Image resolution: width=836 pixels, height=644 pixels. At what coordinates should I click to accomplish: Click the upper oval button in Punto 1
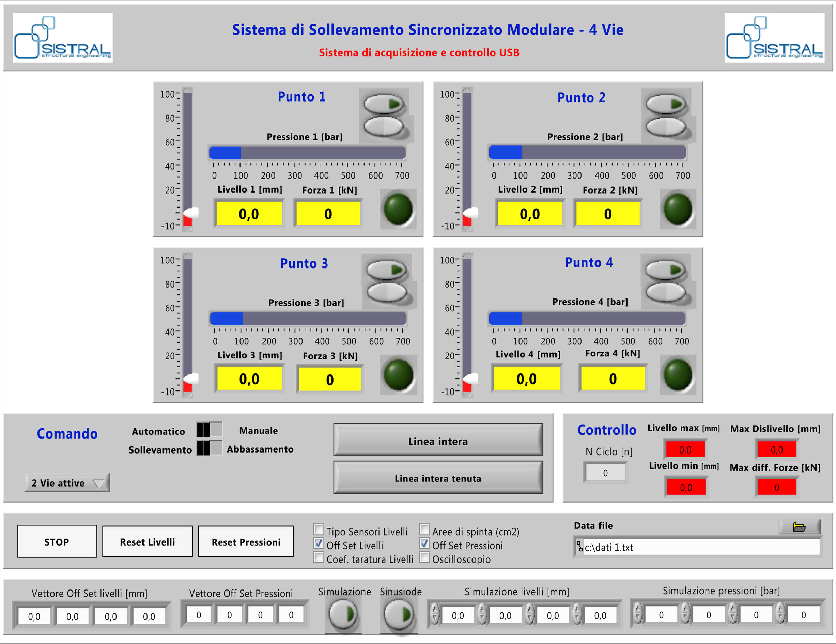tap(384, 103)
